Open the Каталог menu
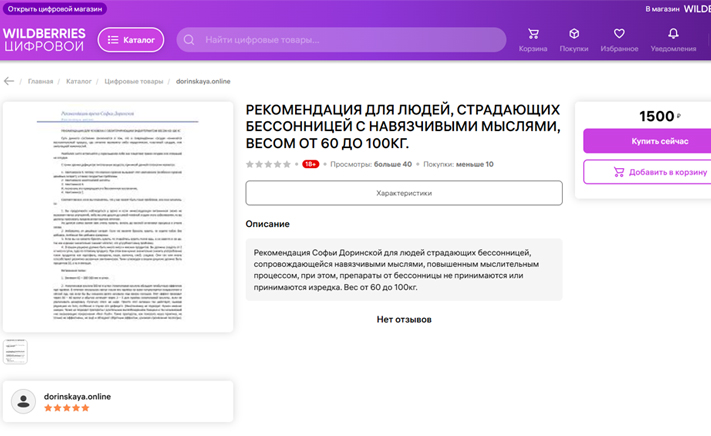This screenshot has width=711, height=436. pyautogui.click(x=131, y=40)
